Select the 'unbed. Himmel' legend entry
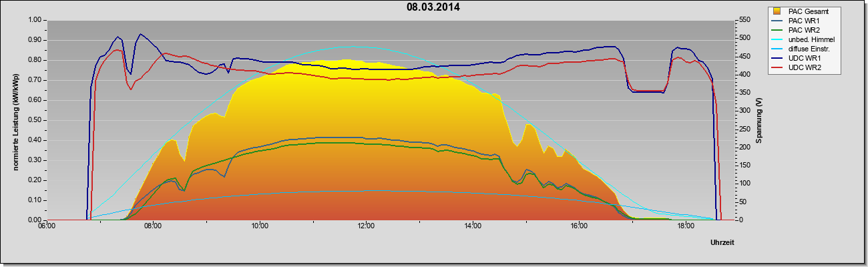868x267 pixels. point(811,40)
